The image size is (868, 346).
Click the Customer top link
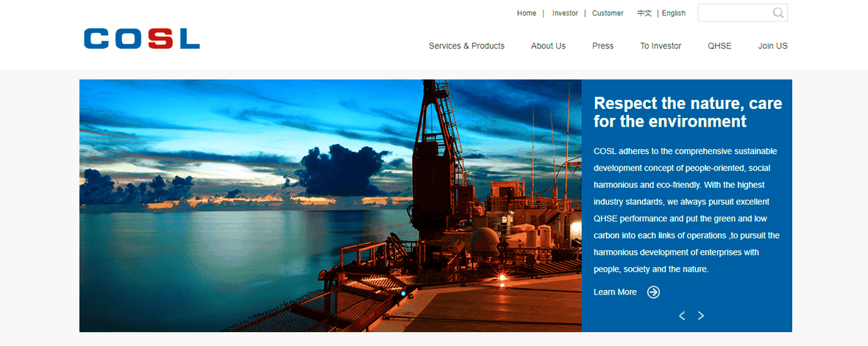(x=608, y=13)
